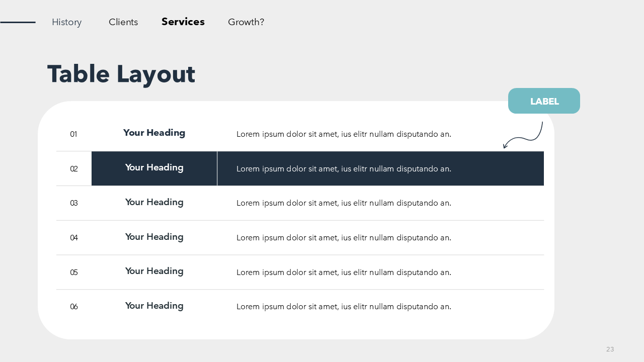Open the History tab
This screenshot has height=362, width=644.
pyautogui.click(x=66, y=22)
